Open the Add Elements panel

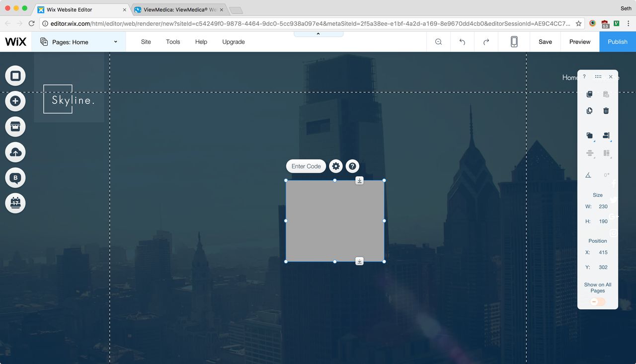coord(15,101)
